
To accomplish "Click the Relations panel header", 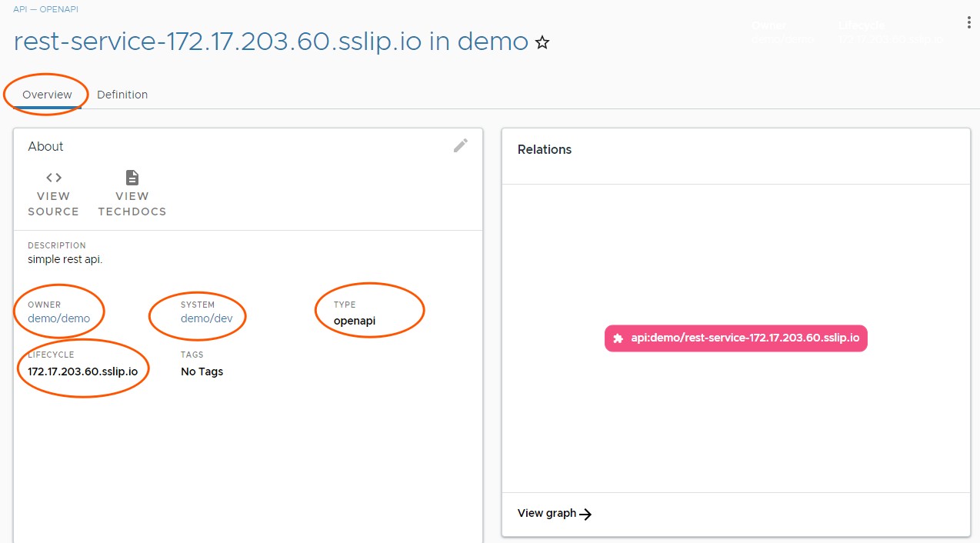I will pyautogui.click(x=545, y=149).
